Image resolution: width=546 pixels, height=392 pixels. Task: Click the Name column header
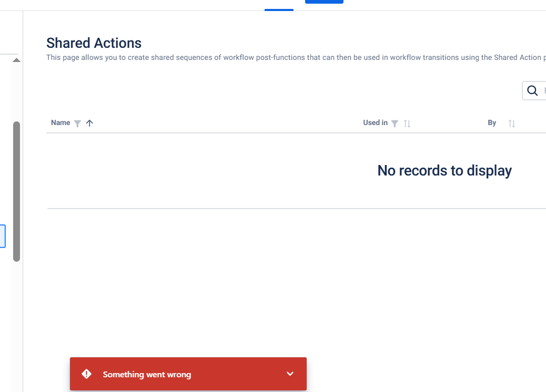[x=60, y=123]
